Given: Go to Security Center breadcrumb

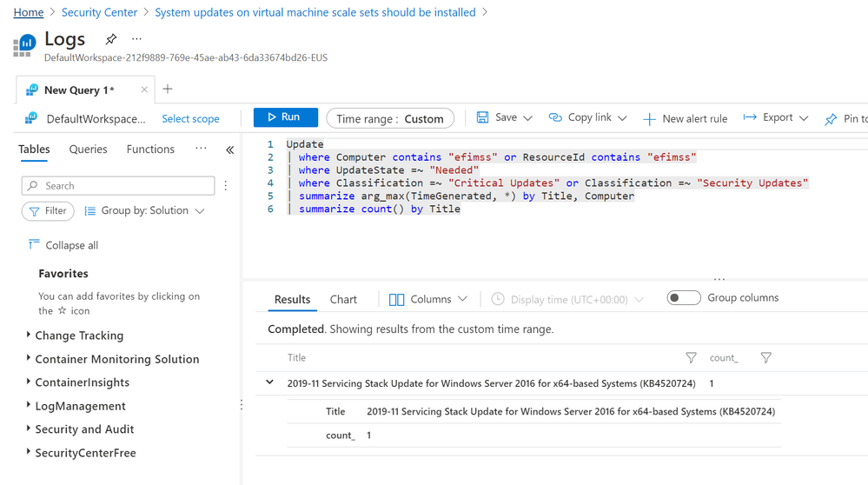Looking at the screenshot, I should 99,12.
